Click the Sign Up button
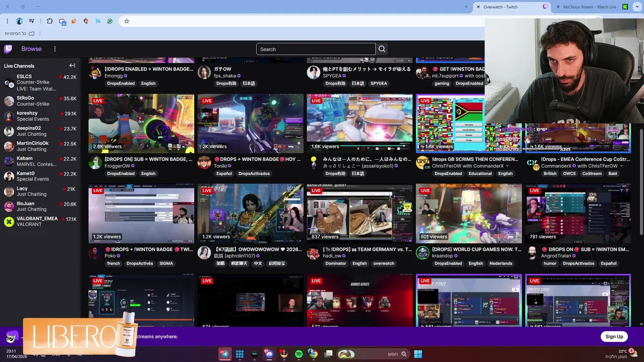The height and width of the screenshot is (362, 644). click(614, 336)
